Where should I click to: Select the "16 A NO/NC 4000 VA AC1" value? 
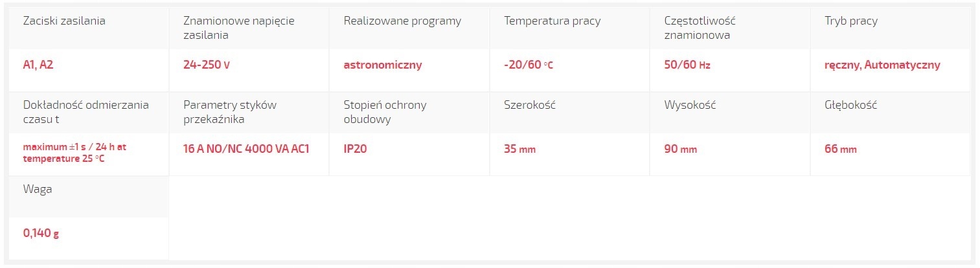pyautogui.click(x=247, y=149)
